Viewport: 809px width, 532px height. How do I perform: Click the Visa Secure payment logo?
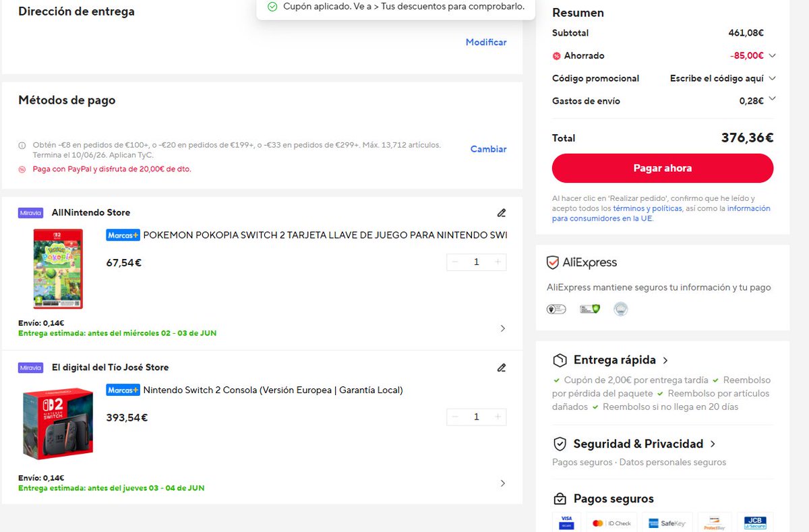coord(566,523)
